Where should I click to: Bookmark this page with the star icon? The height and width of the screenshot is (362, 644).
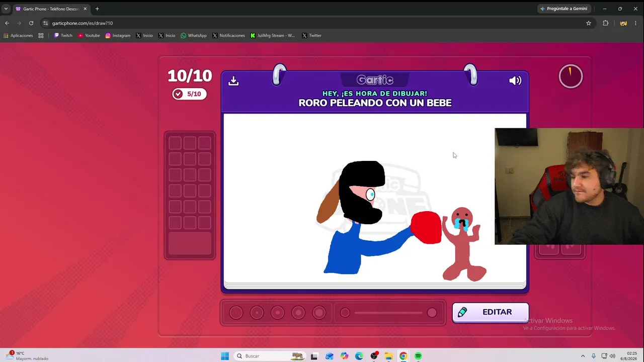[x=589, y=23]
